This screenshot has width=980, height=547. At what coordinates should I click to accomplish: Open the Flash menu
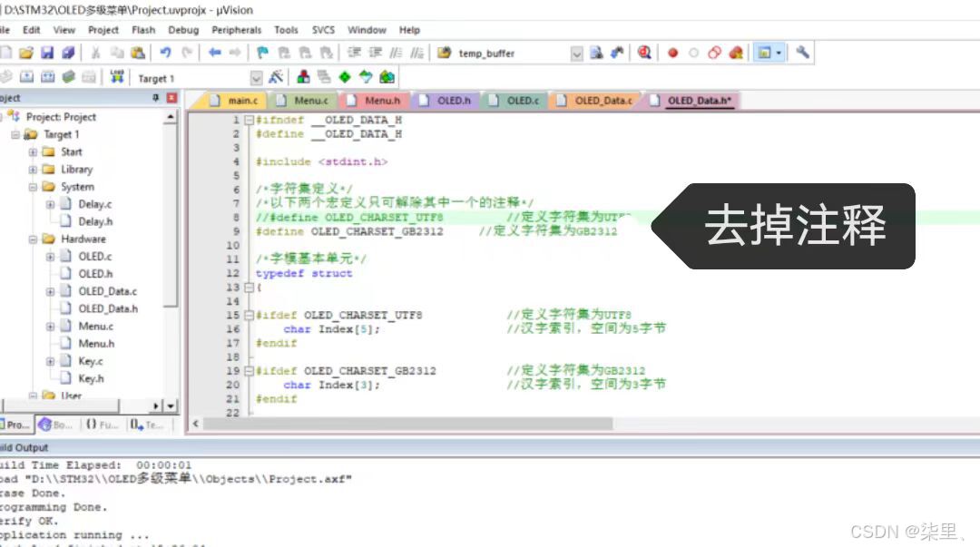coord(143,30)
